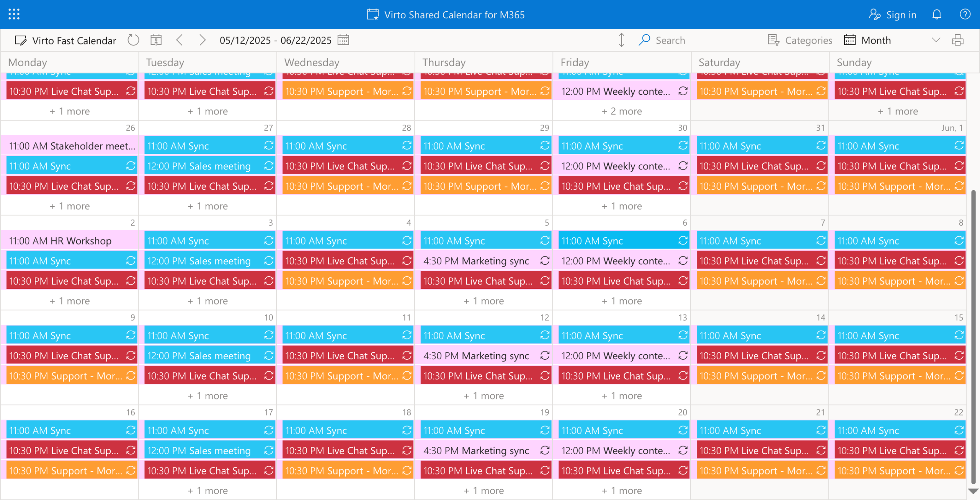Click the vertical expand height icon
The width and height of the screenshot is (980, 500).
pos(621,40)
